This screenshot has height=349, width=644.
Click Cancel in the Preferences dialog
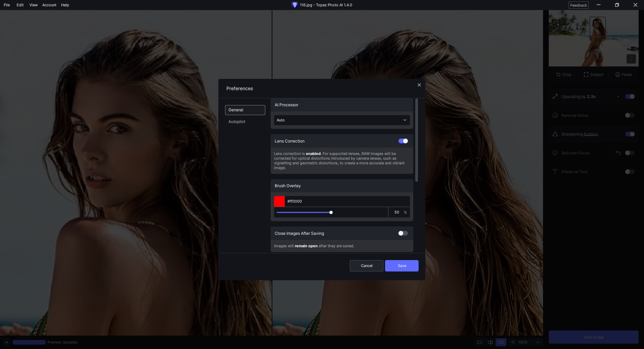(366, 266)
